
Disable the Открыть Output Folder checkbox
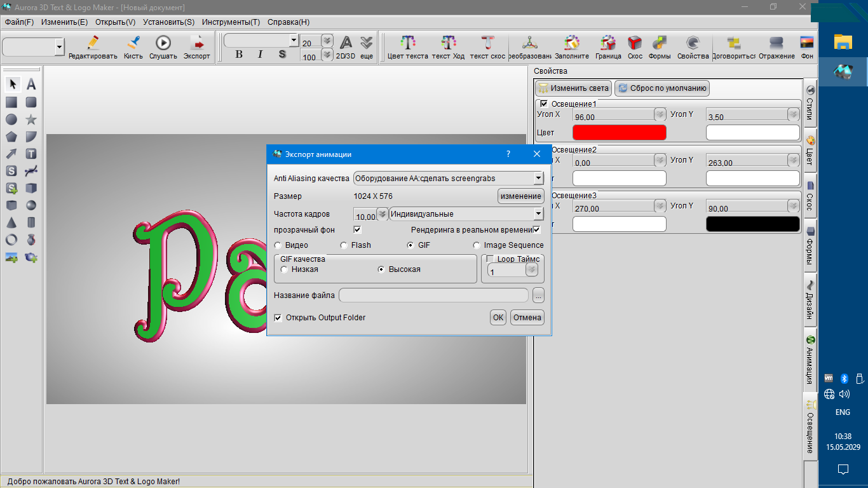(x=278, y=318)
